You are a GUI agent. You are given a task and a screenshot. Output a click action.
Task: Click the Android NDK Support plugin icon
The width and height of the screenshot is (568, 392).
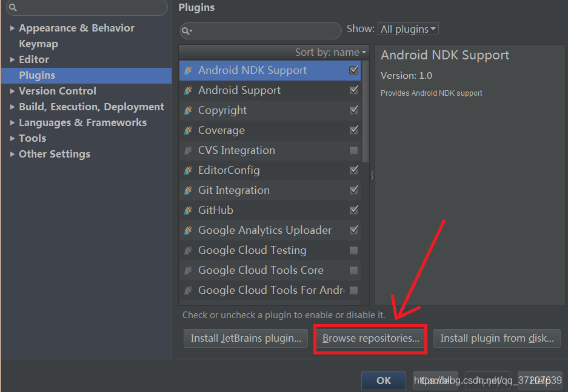tap(188, 70)
